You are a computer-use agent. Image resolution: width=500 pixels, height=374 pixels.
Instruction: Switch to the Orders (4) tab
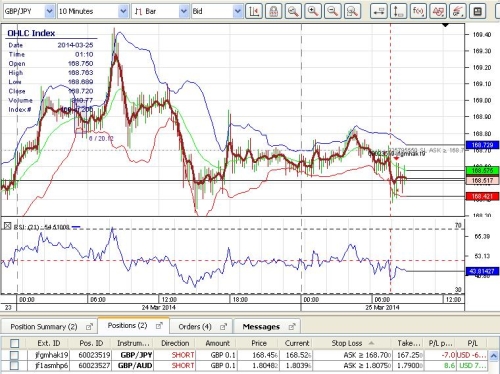202,326
